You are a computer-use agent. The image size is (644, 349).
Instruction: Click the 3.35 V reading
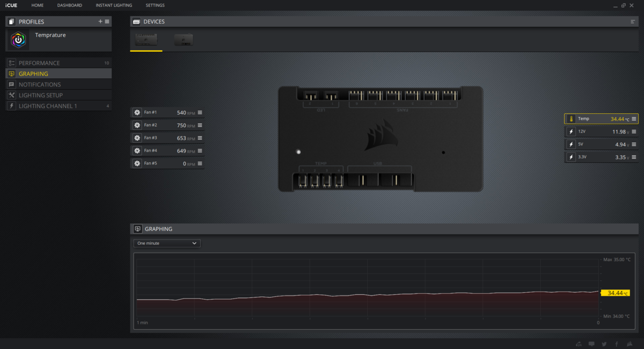623,157
